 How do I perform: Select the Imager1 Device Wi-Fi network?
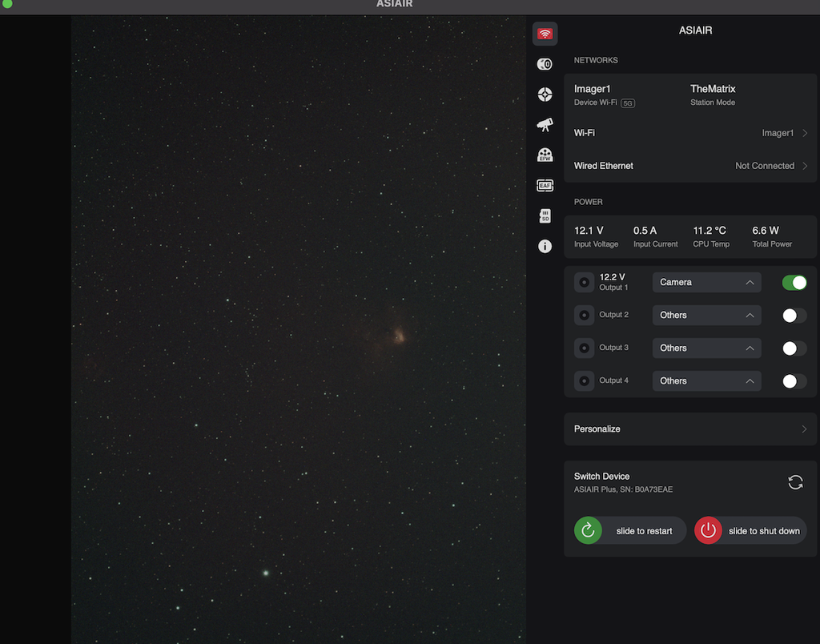click(605, 95)
